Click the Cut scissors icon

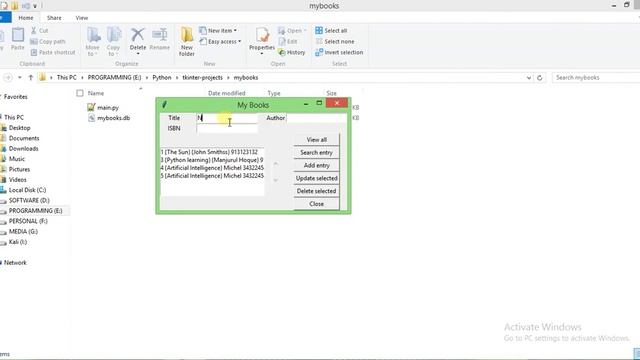34,31
